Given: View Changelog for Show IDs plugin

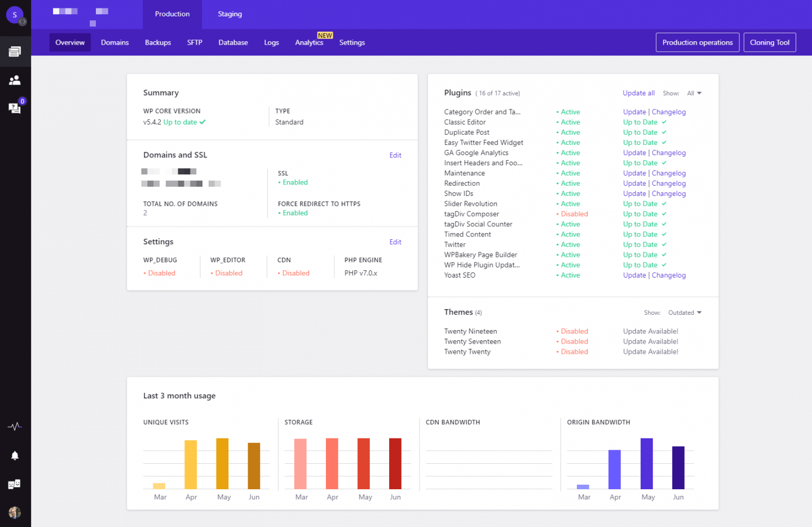Looking at the screenshot, I should click(x=669, y=194).
